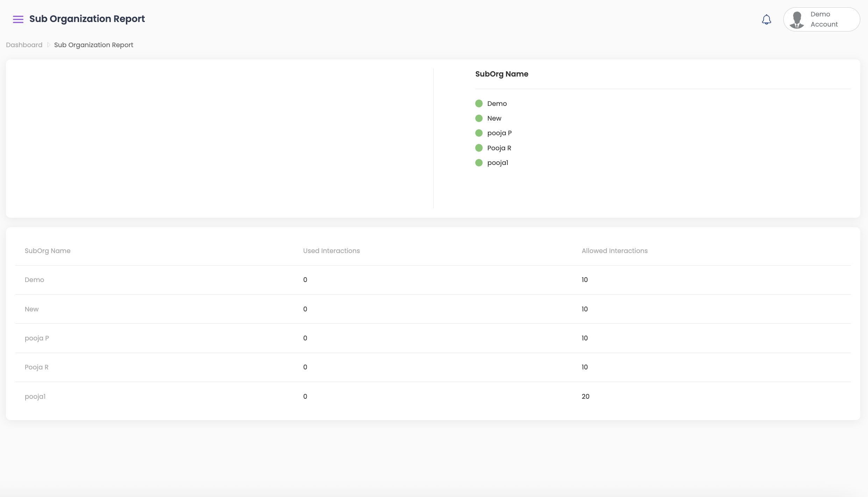Toggle pooja1 legend marker
The image size is (868, 497).
coord(479,163)
